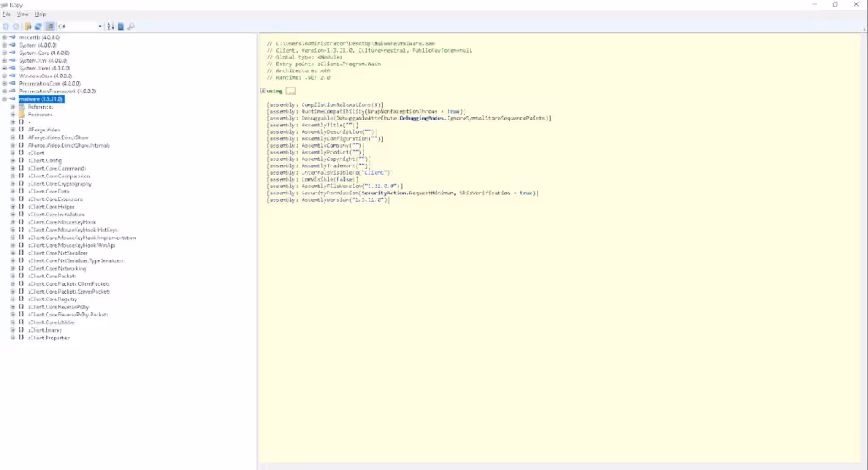Select xClient.Core.Utilities namespace

point(52,322)
